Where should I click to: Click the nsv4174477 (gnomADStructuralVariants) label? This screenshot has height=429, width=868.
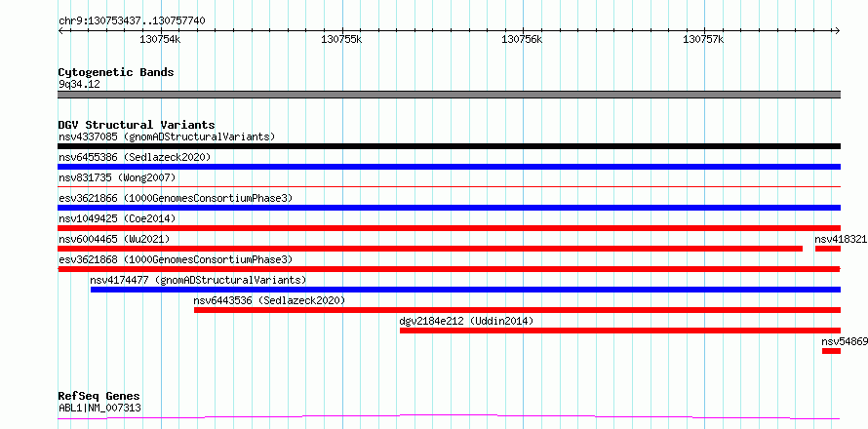tap(198, 280)
